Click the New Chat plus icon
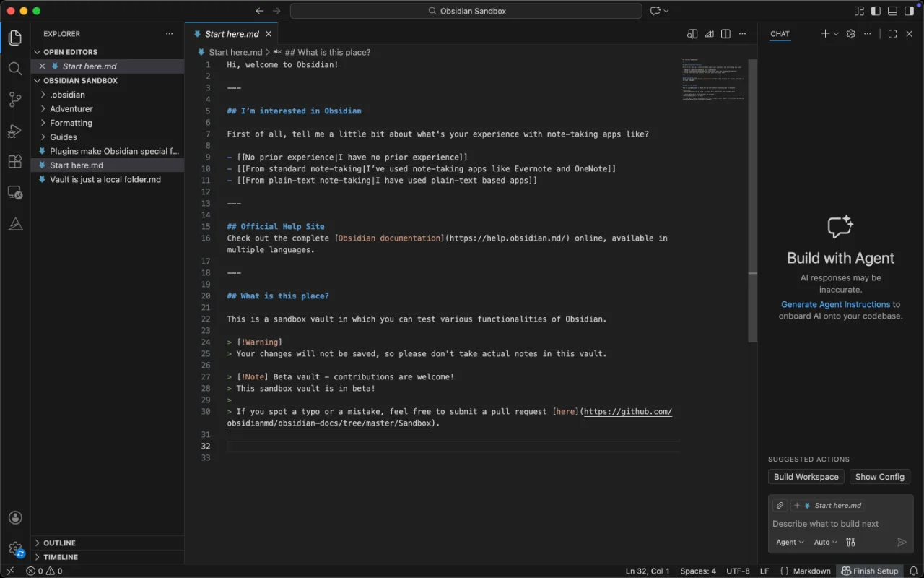924x578 pixels. (825, 34)
